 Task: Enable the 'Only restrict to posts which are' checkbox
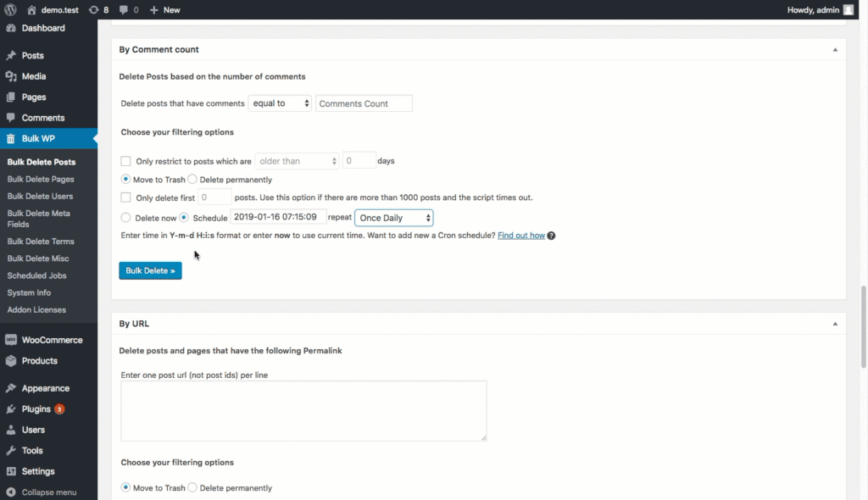tap(125, 160)
